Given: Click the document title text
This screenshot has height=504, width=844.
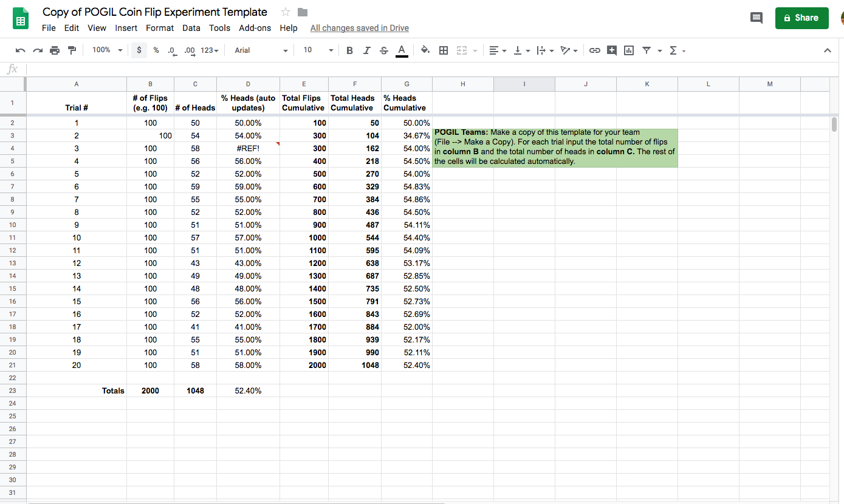Looking at the screenshot, I should click(154, 12).
